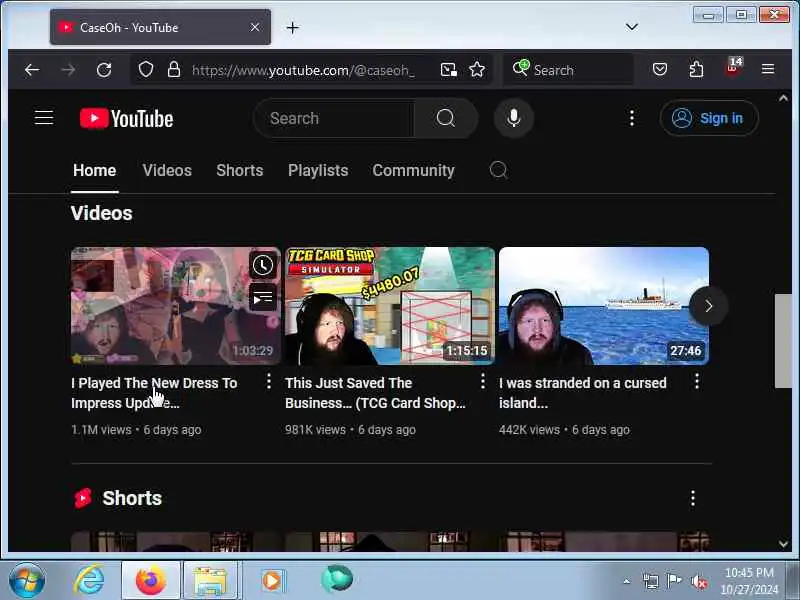Switch to the channel Videos tab
The width and height of the screenshot is (800, 600).
tap(167, 170)
